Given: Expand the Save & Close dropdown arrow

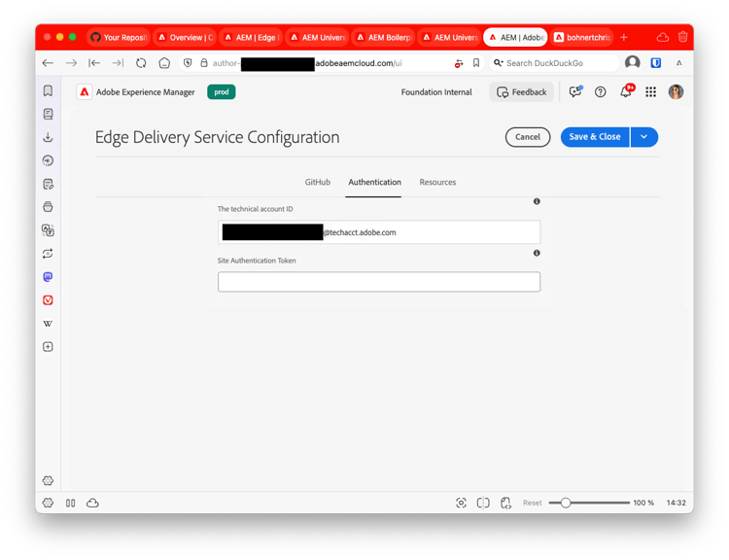Looking at the screenshot, I should 644,137.
